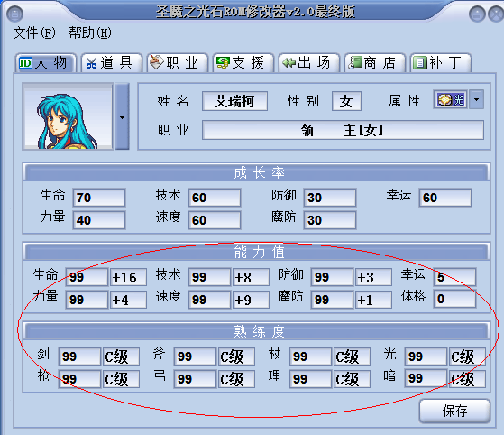Click the scissors icon on 道具 tab
This screenshot has height=435, width=504.
coord(91,63)
